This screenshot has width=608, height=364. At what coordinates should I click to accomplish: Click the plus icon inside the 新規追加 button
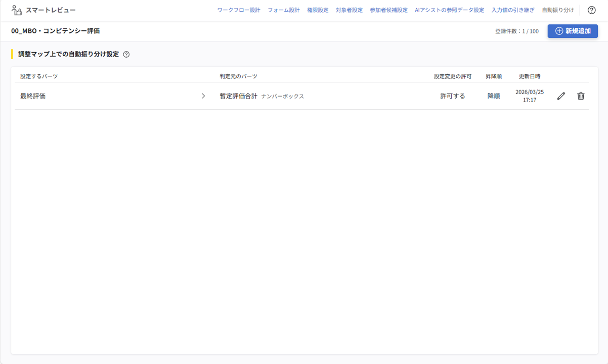[558, 31]
